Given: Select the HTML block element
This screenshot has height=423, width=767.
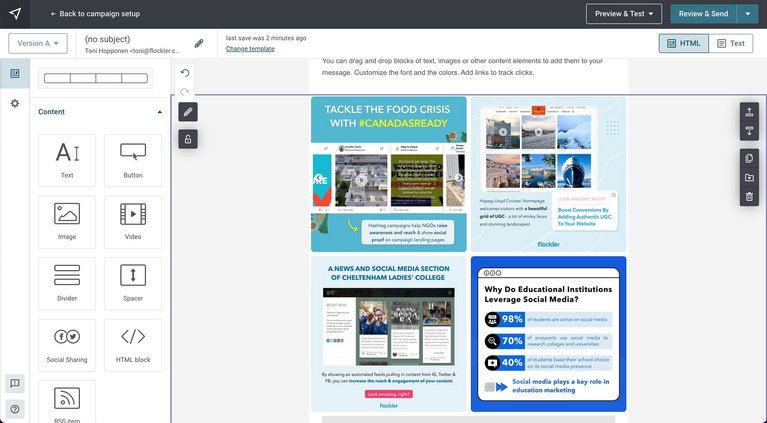Looking at the screenshot, I should click(133, 345).
